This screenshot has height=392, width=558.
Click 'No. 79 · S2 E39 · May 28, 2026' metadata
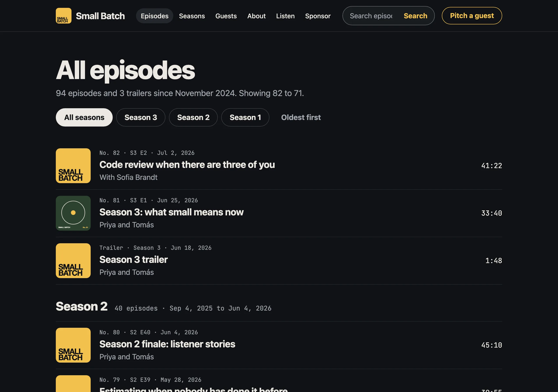pyautogui.click(x=150, y=380)
